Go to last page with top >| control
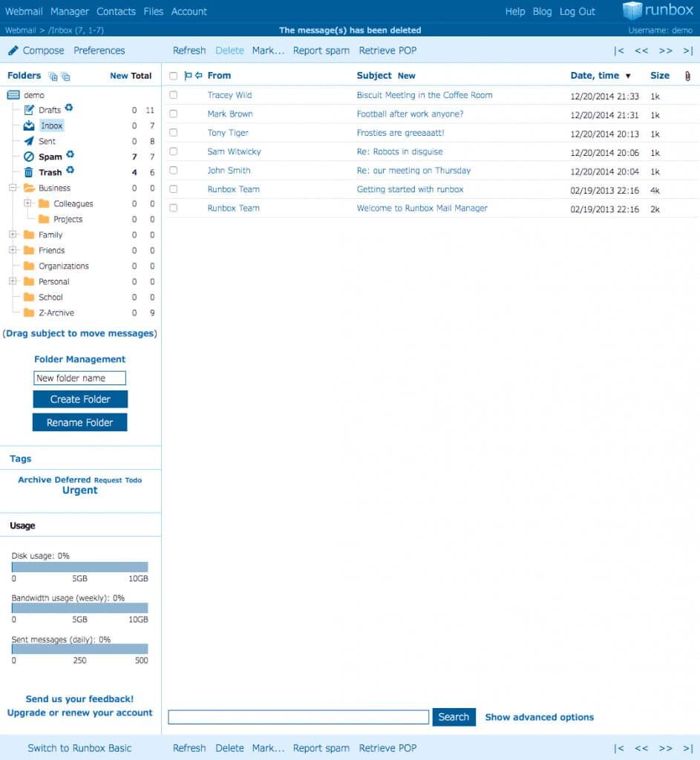Image resolution: width=700 pixels, height=760 pixels. tap(688, 50)
